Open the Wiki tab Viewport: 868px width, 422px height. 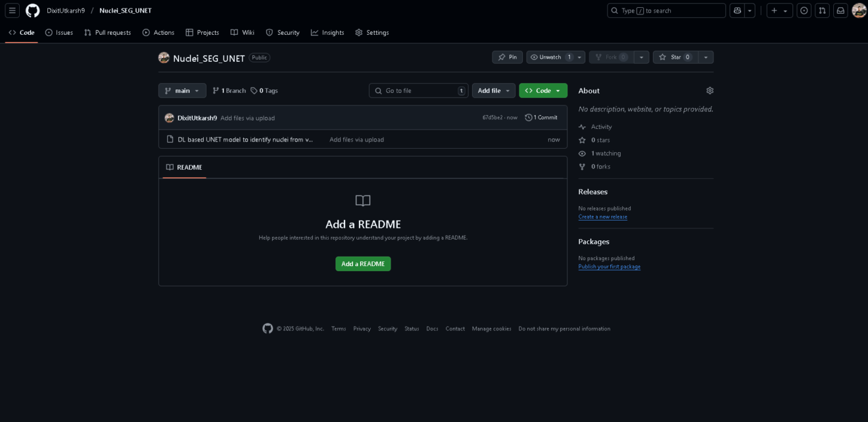[243, 32]
